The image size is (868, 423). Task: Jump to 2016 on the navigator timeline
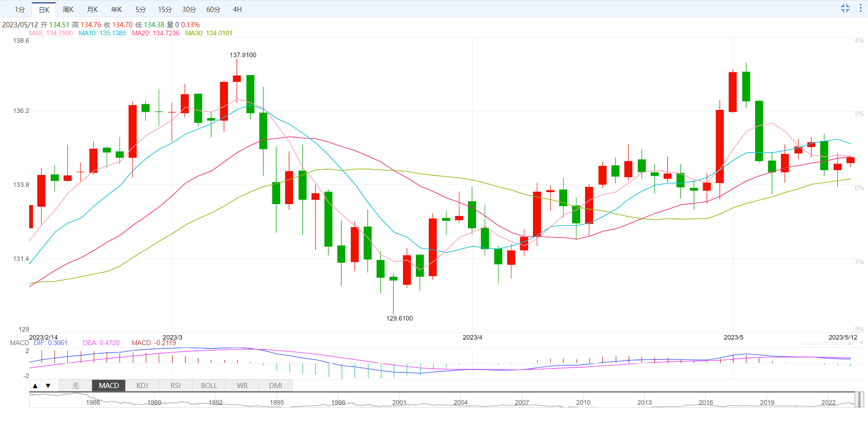point(706,402)
